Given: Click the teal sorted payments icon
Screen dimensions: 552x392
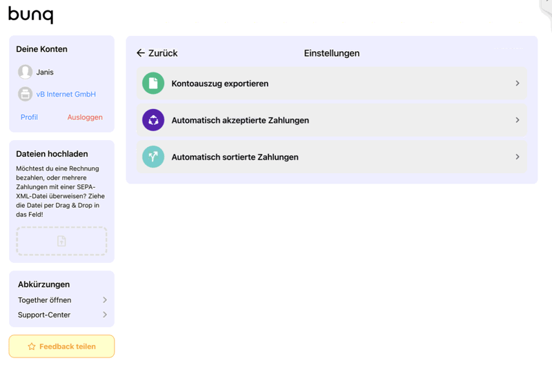Looking at the screenshot, I should (x=153, y=157).
